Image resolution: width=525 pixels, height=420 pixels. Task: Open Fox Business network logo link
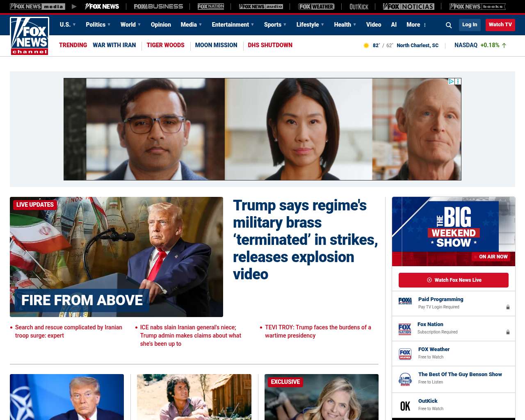158,7
